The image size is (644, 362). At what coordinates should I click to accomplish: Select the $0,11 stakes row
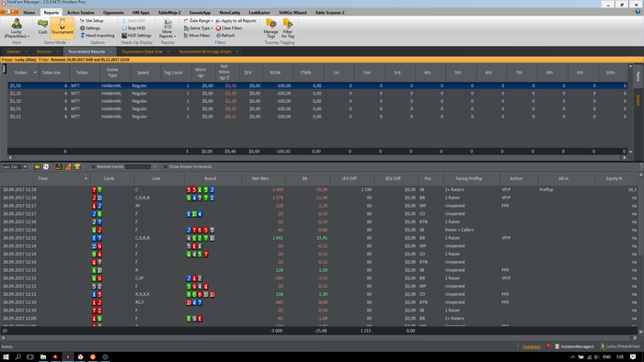coord(317,117)
